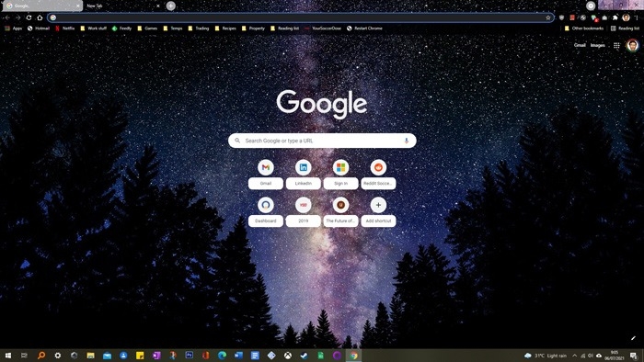This screenshot has height=362, width=644.
Task: Expand the Trading bookmark folder
Action: tap(199, 28)
